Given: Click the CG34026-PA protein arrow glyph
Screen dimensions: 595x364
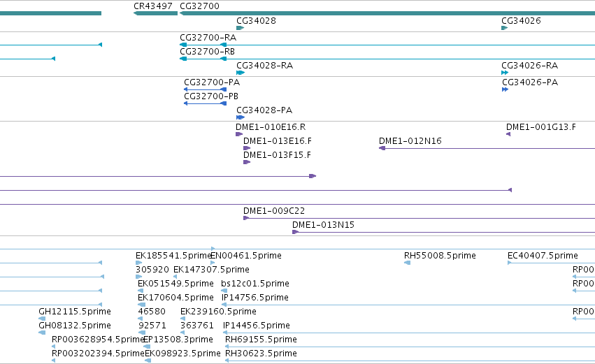Looking at the screenshot, I should [x=505, y=89].
